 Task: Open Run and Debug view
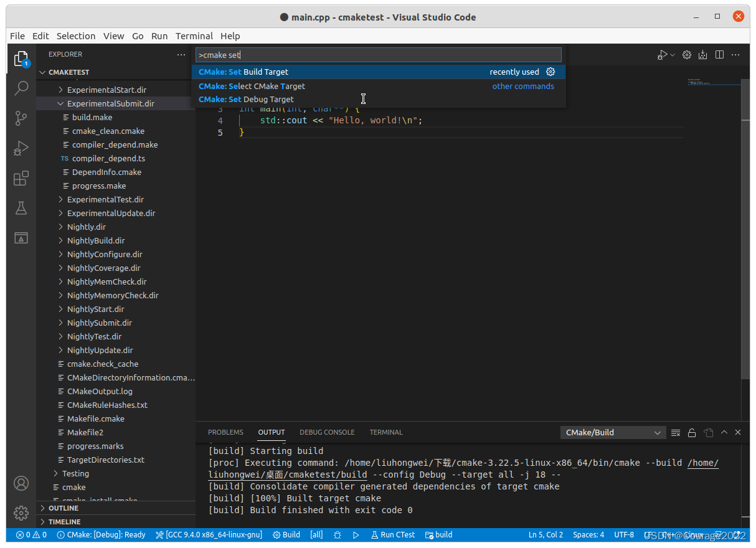point(21,148)
